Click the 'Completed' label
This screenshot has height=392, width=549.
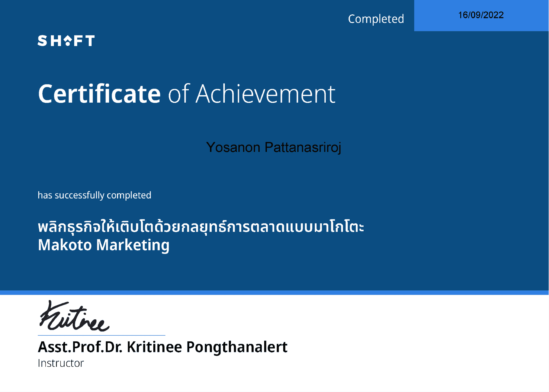[x=376, y=19]
